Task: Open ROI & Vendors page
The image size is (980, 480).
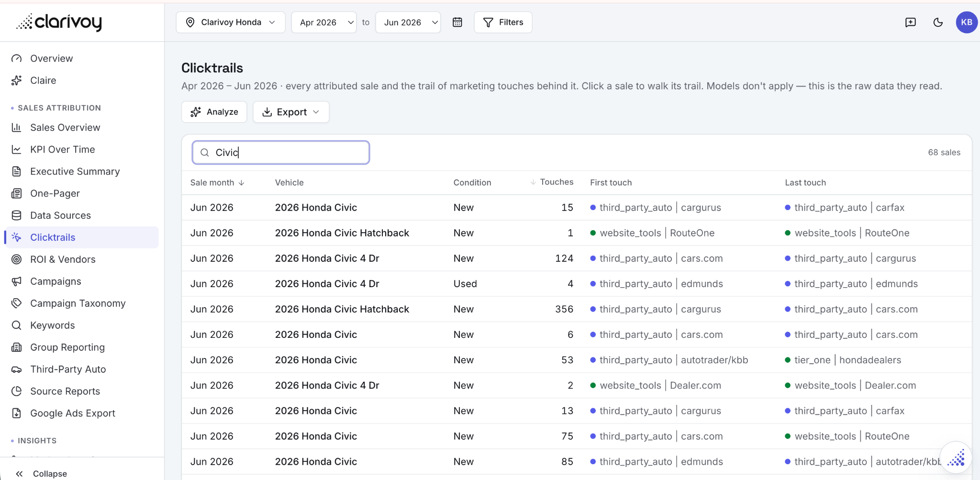Action: (63, 259)
